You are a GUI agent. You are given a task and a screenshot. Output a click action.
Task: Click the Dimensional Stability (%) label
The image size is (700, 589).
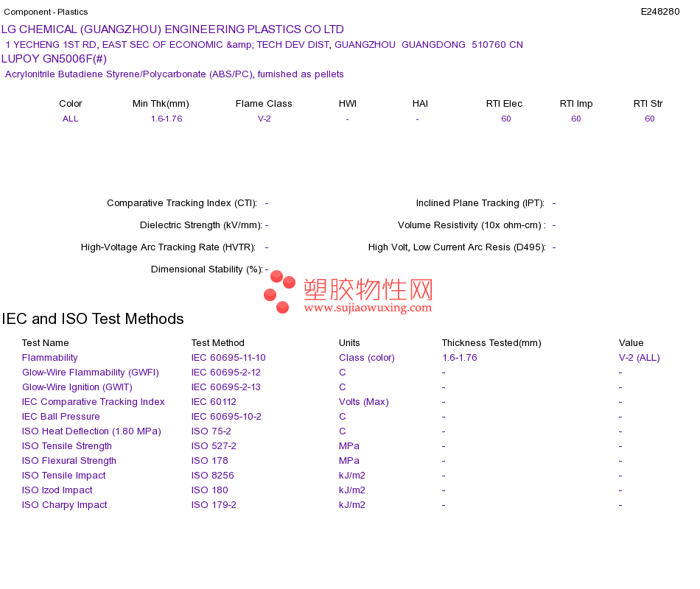coord(207,269)
